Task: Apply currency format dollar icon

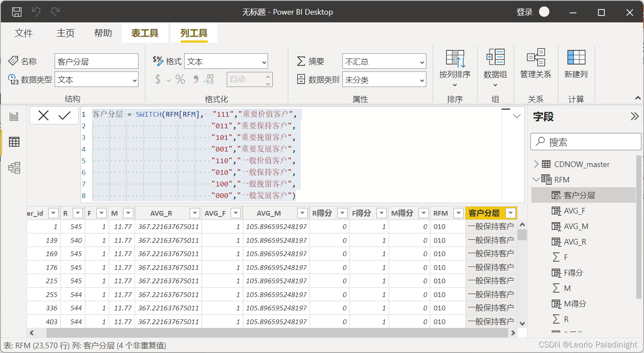Action: (158, 79)
